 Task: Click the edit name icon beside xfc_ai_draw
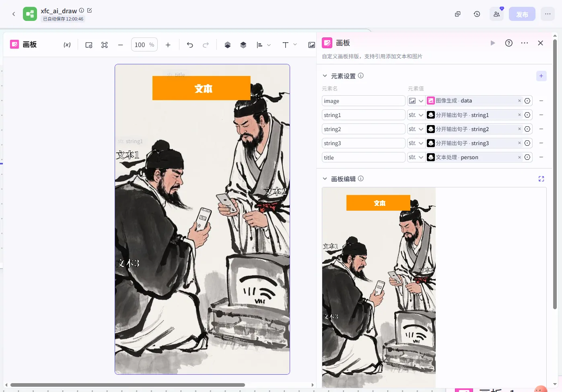89,10
